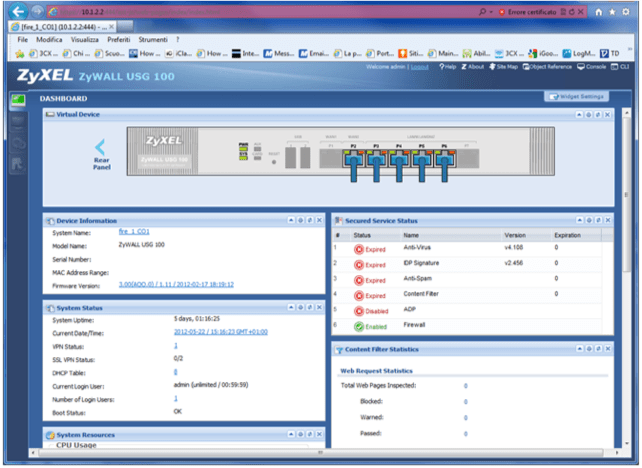This screenshot has width=642, height=468.
Task: Collapse the System Resources widget
Action: point(291,434)
